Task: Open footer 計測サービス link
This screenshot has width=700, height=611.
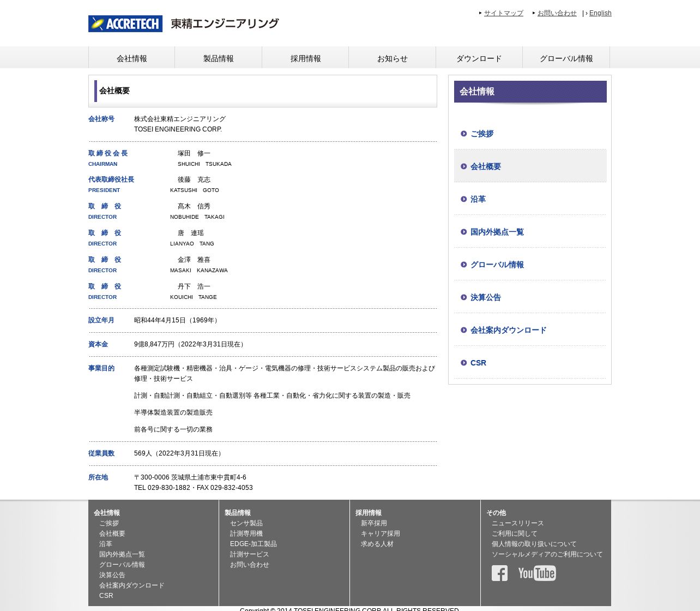Action: [x=250, y=554]
